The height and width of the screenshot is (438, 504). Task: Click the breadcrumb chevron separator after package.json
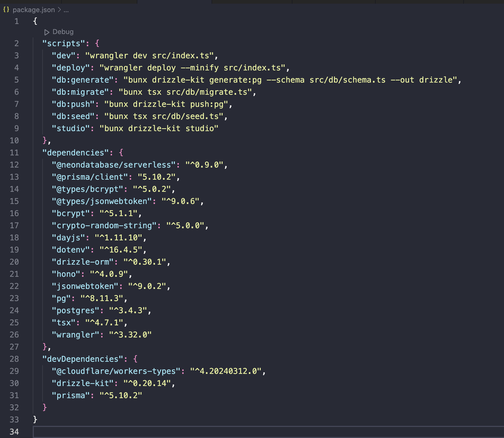click(59, 10)
